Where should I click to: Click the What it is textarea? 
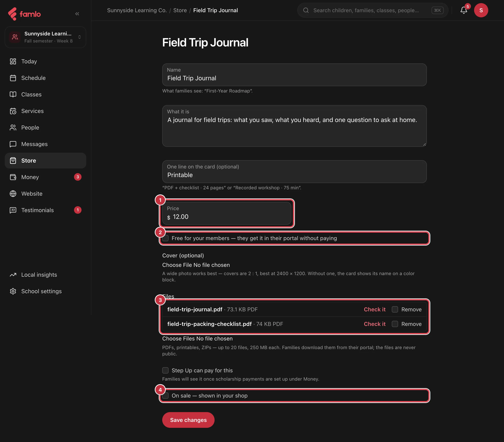(294, 126)
